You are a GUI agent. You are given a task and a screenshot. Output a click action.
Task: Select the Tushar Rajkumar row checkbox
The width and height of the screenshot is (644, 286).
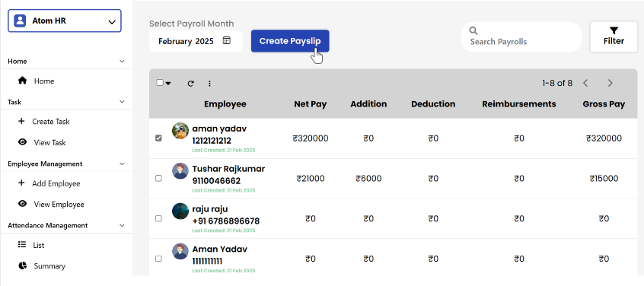pos(158,179)
